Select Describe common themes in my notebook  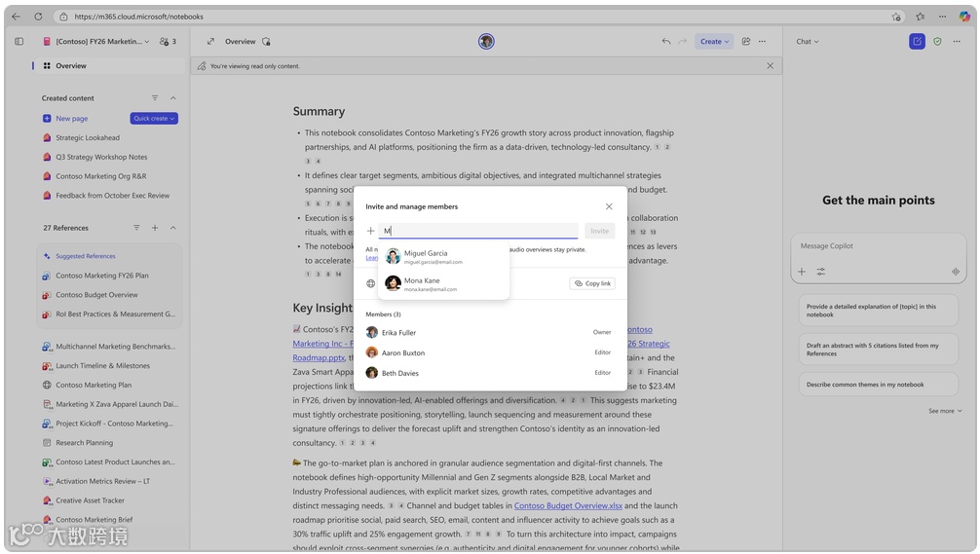click(x=878, y=385)
